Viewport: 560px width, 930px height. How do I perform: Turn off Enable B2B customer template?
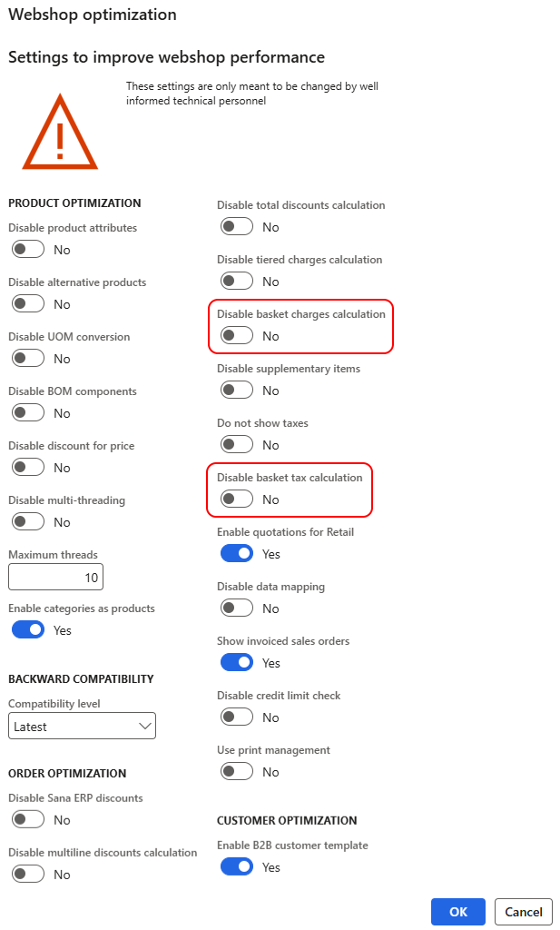click(237, 867)
